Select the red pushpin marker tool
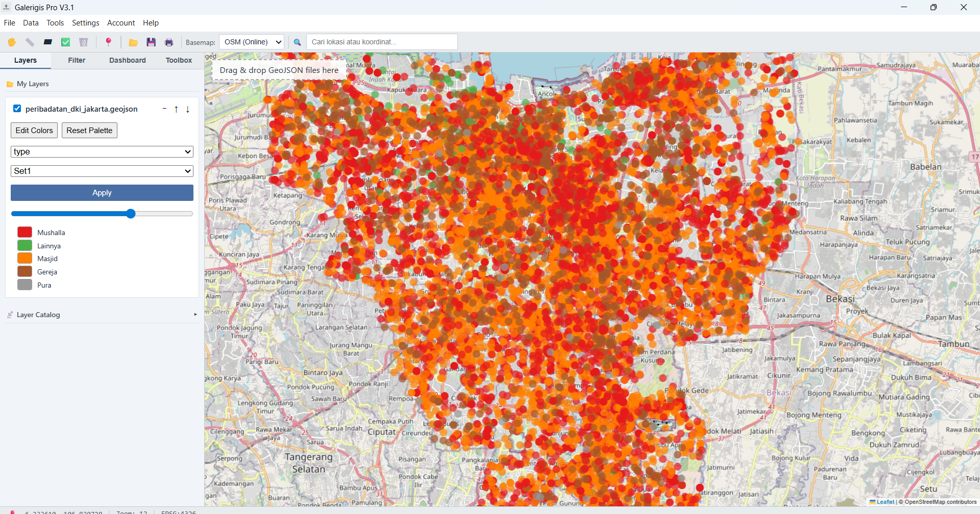Image resolution: width=980 pixels, height=514 pixels. pyautogui.click(x=108, y=42)
